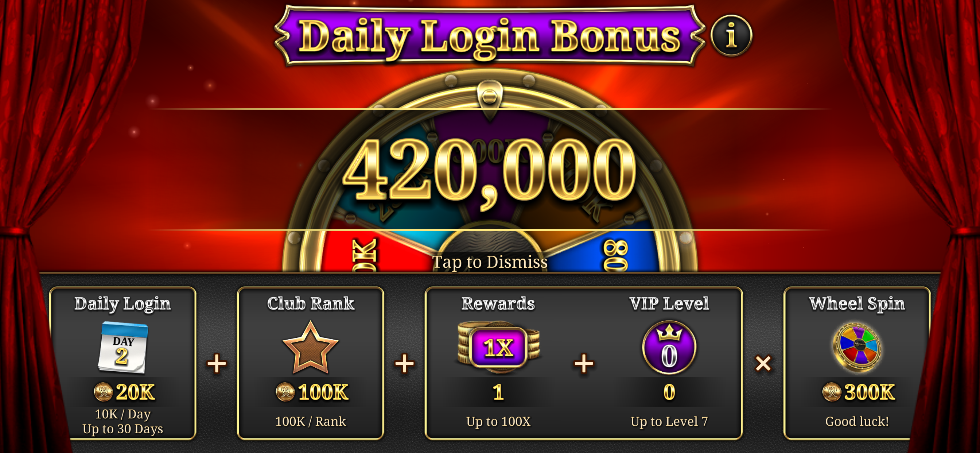Select the bronze Club Rank star
This screenshot has height=453, width=980.
coord(310,347)
